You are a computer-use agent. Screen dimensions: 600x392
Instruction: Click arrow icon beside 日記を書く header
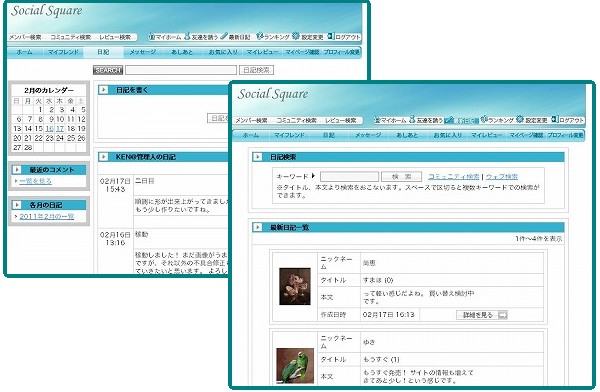103,90
